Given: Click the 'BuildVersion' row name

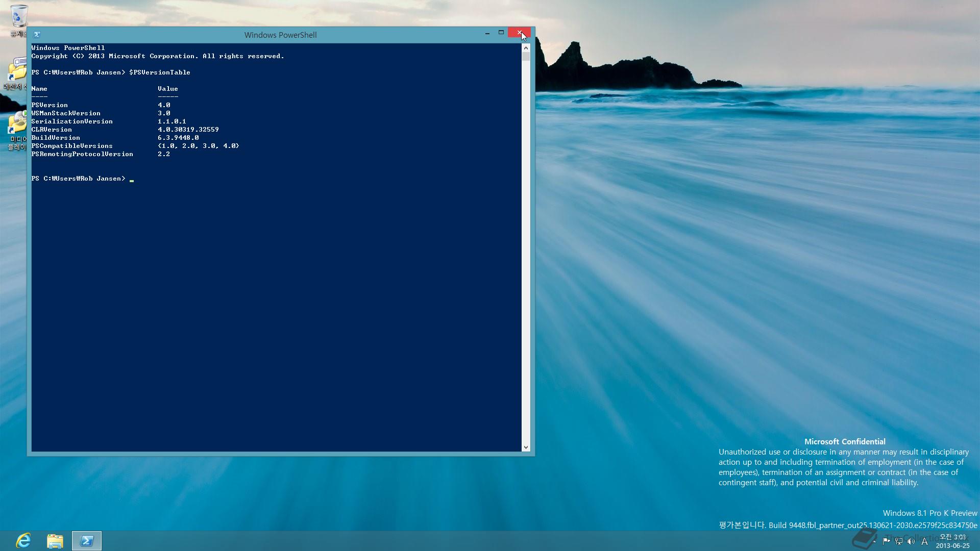Looking at the screenshot, I should (x=56, y=138).
